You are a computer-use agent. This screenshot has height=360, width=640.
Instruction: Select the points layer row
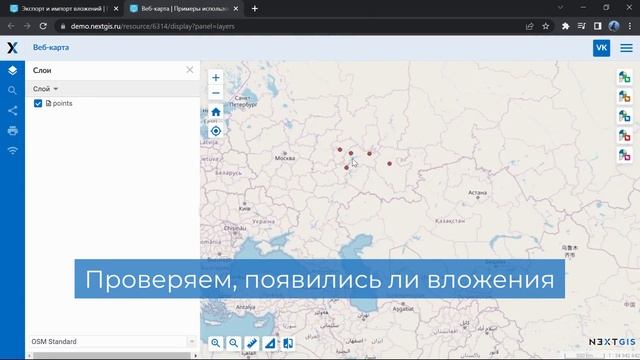[112, 103]
